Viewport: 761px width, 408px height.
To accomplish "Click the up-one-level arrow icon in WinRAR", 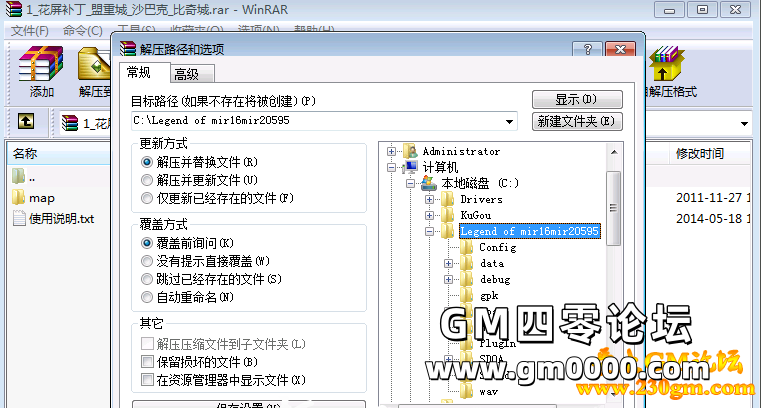I will [x=26, y=121].
